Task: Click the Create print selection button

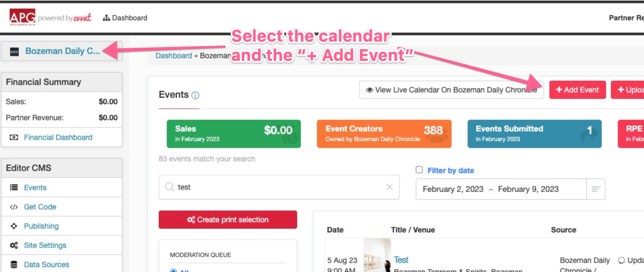Action: click(x=228, y=220)
